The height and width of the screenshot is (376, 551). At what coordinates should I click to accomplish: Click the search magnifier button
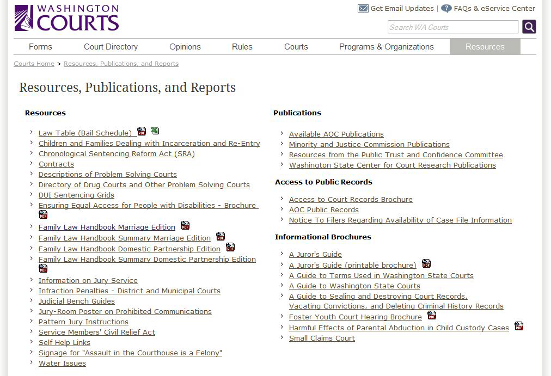coord(529,27)
